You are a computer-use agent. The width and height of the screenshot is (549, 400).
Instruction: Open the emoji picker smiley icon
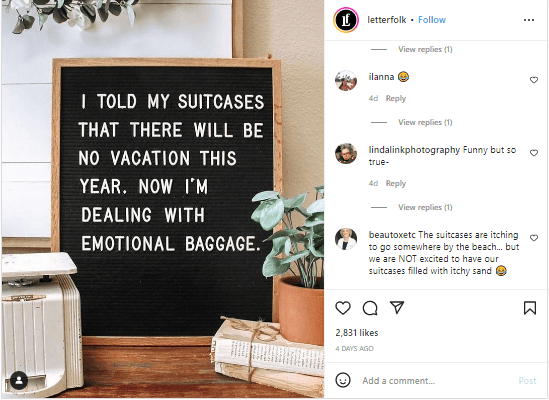tap(343, 380)
